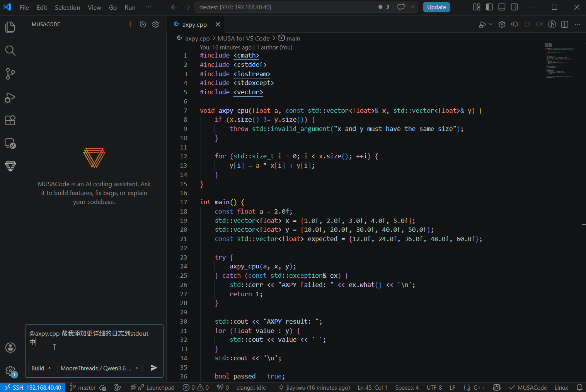Toggle the center commit circle in toolbar
Image resolution: width=586 pixels, height=392 pixels.
[527, 24]
